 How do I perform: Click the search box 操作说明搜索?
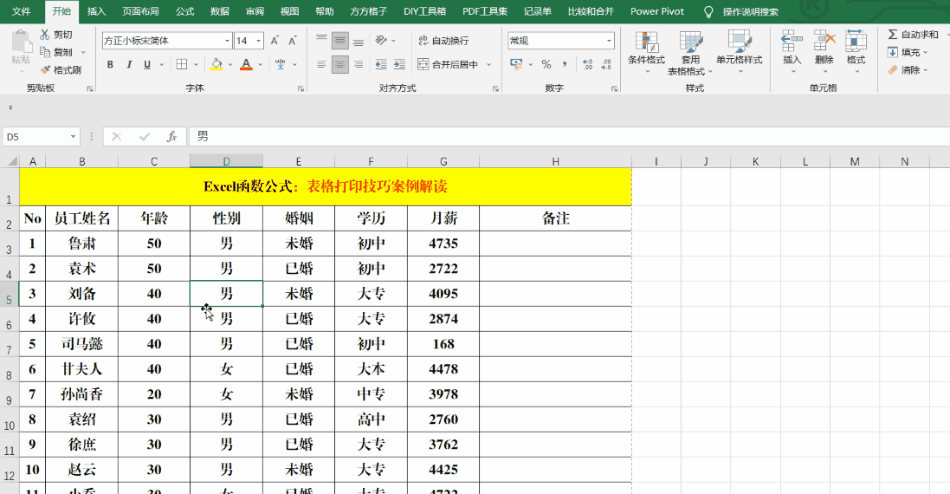pyautogui.click(x=750, y=12)
